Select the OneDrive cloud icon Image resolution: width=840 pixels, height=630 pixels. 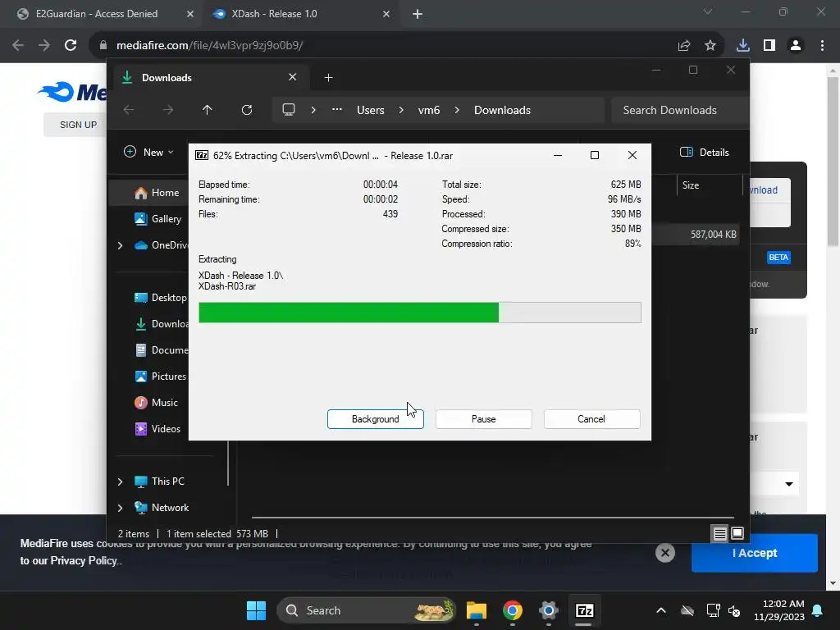tap(141, 245)
